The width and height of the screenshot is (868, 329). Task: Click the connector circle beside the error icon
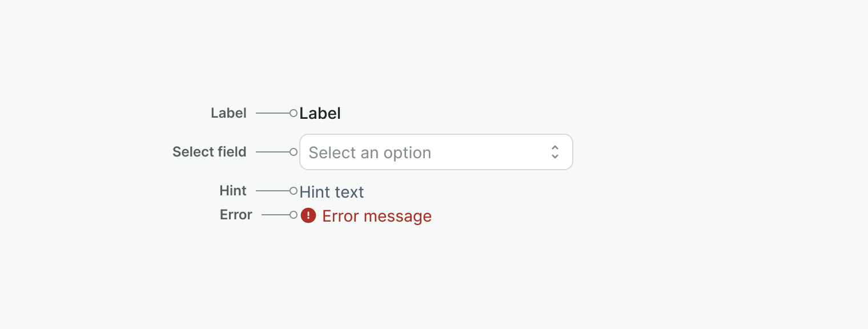[x=294, y=215]
